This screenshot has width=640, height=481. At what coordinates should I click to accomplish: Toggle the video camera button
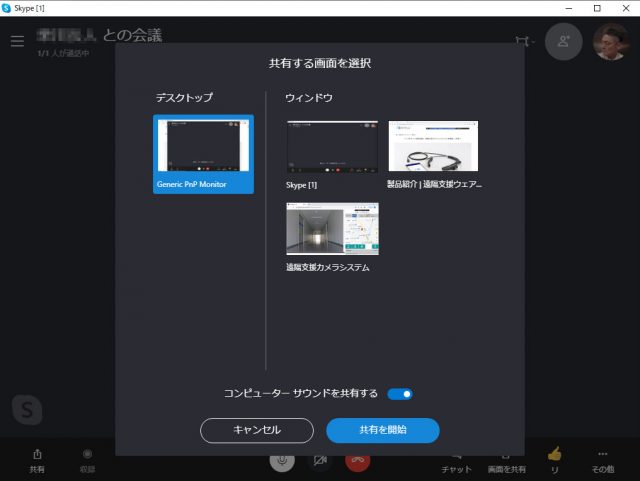click(320, 461)
